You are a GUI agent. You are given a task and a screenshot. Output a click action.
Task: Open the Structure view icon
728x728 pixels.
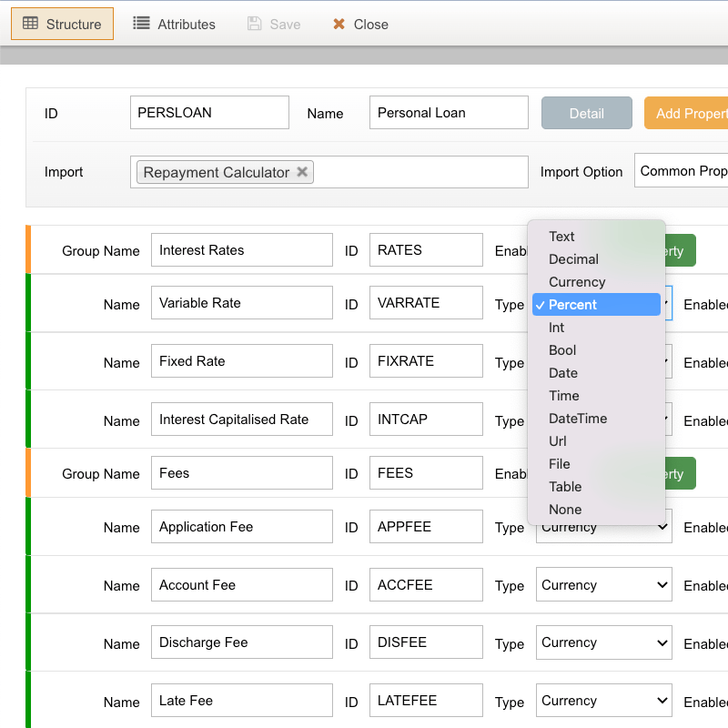tap(33, 24)
